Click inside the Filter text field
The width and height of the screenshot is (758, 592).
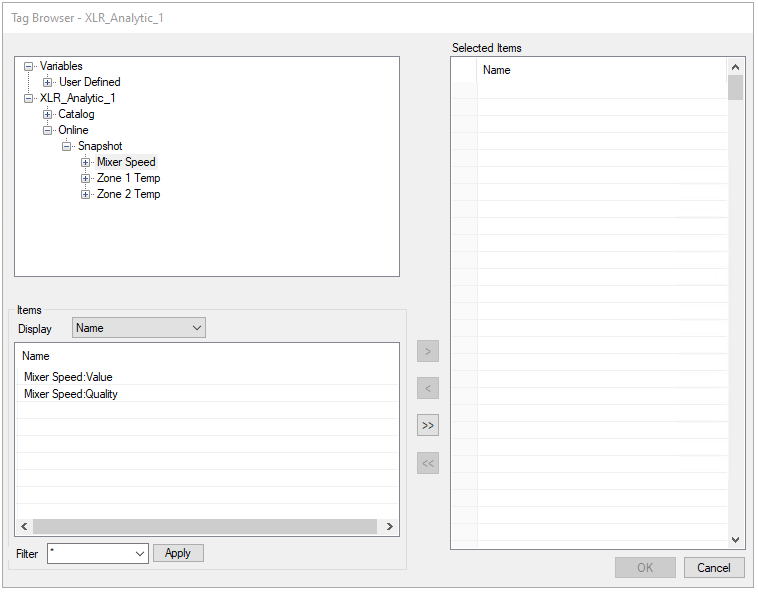(x=90, y=554)
